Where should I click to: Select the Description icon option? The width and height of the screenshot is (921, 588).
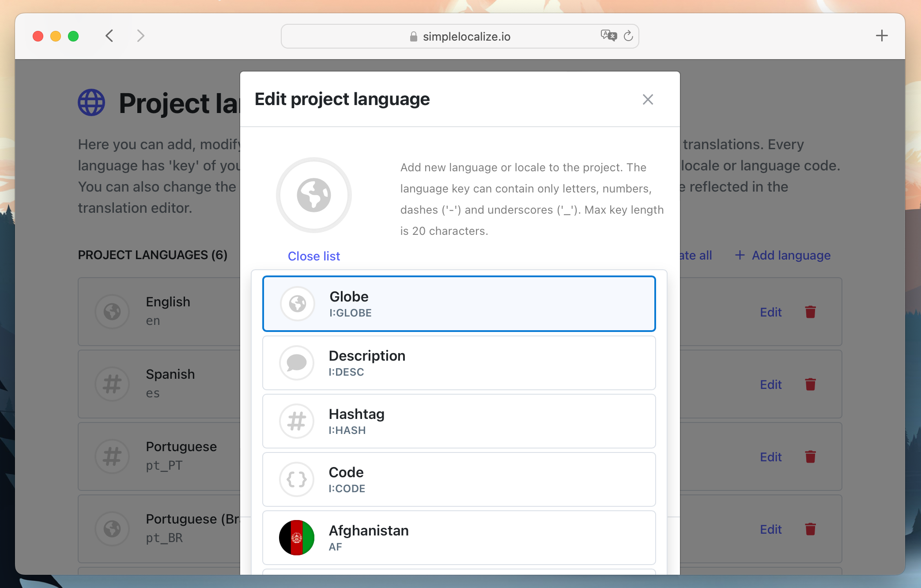click(459, 362)
